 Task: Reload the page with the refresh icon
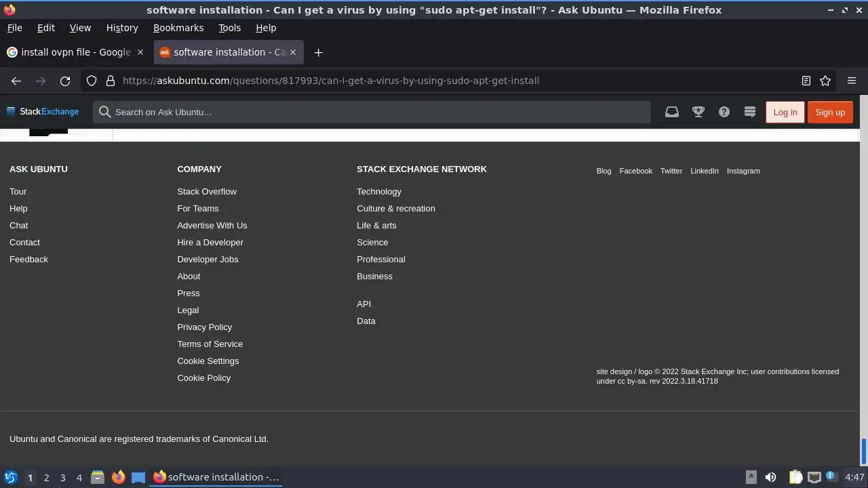click(x=65, y=81)
